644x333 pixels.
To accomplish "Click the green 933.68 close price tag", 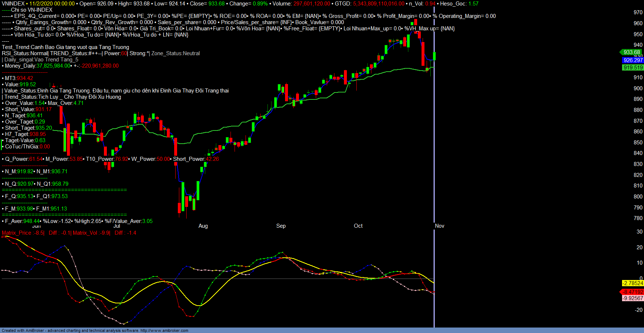I will pos(632,52).
